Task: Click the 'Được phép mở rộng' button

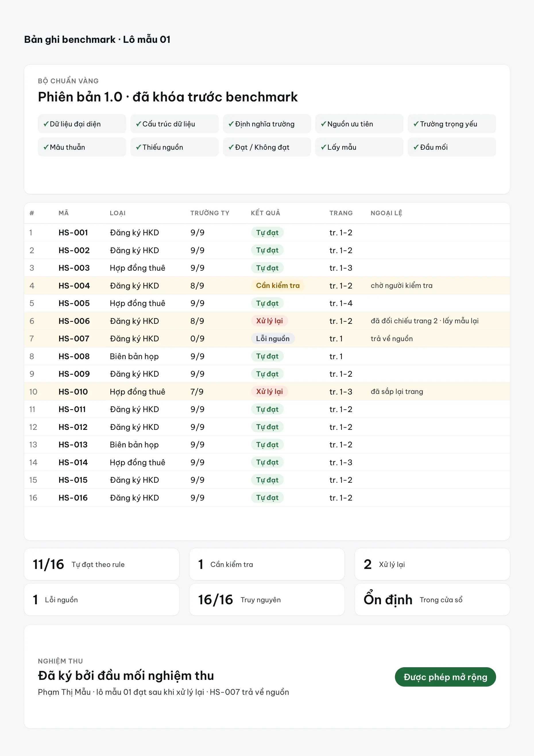Action: tap(445, 677)
